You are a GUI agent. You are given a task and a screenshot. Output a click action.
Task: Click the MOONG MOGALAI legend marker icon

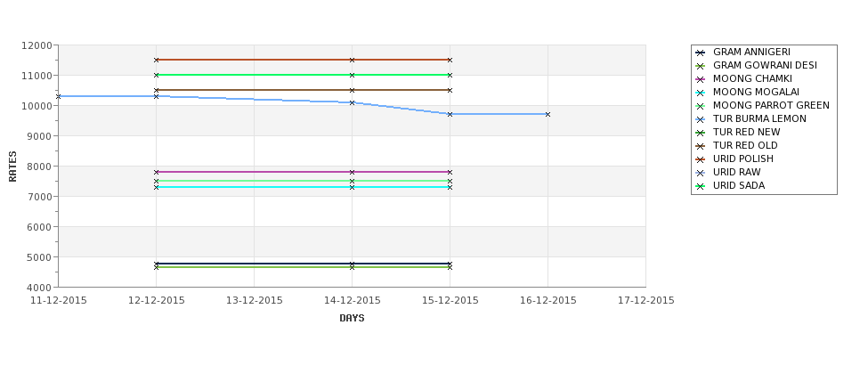click(x=701, y=93)
